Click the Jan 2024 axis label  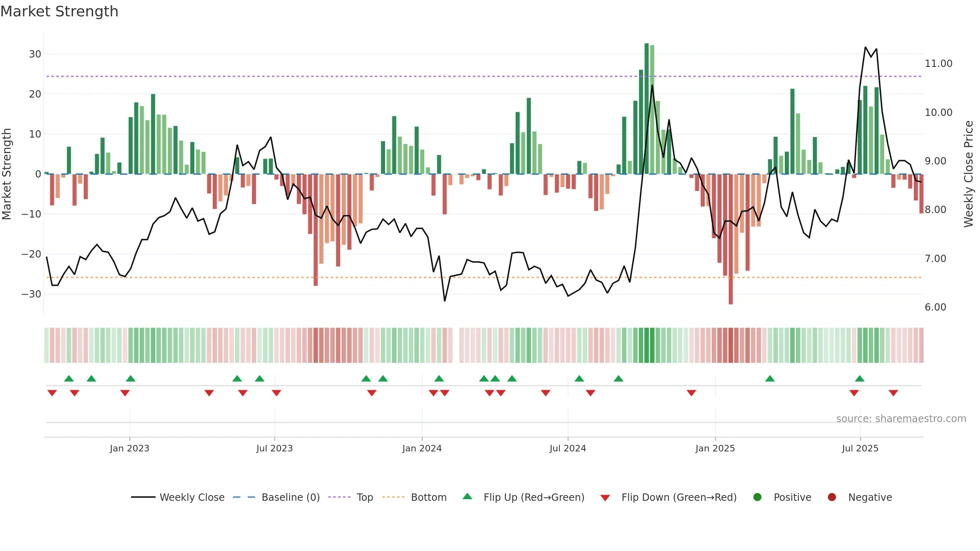tap(422, 448)
